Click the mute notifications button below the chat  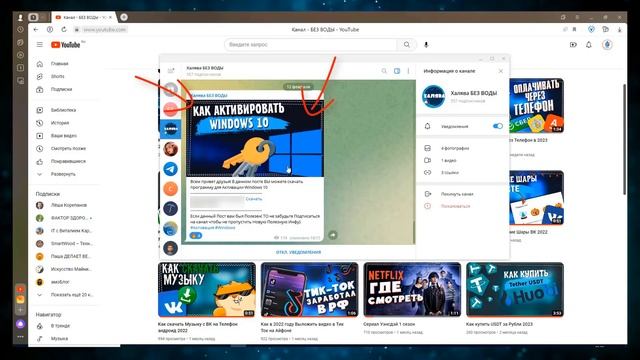298,252
